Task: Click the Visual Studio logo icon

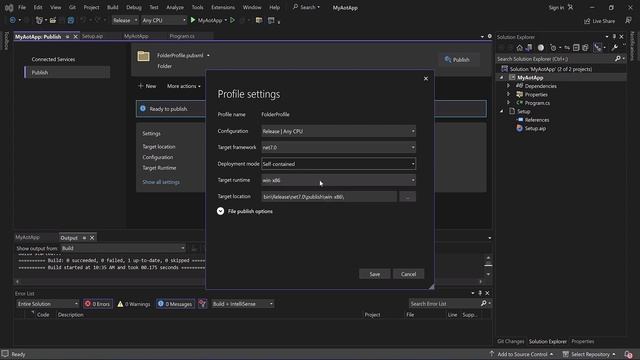Action: pos(9,8)
